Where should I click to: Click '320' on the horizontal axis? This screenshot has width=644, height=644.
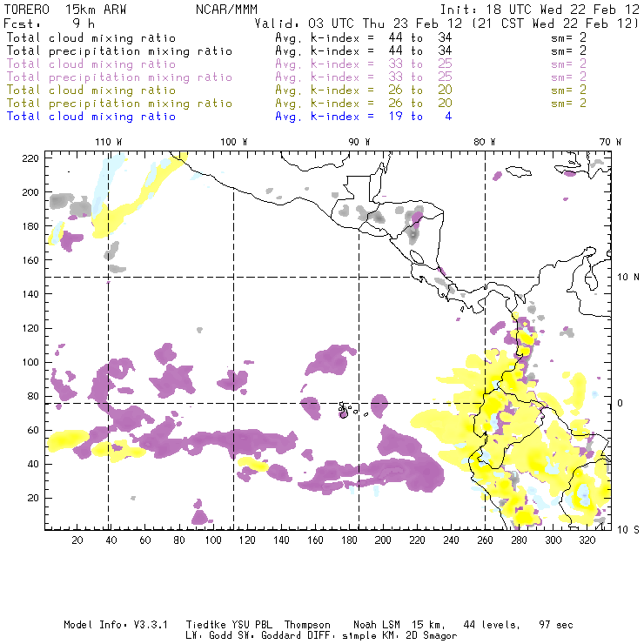[x=587, y=540]
